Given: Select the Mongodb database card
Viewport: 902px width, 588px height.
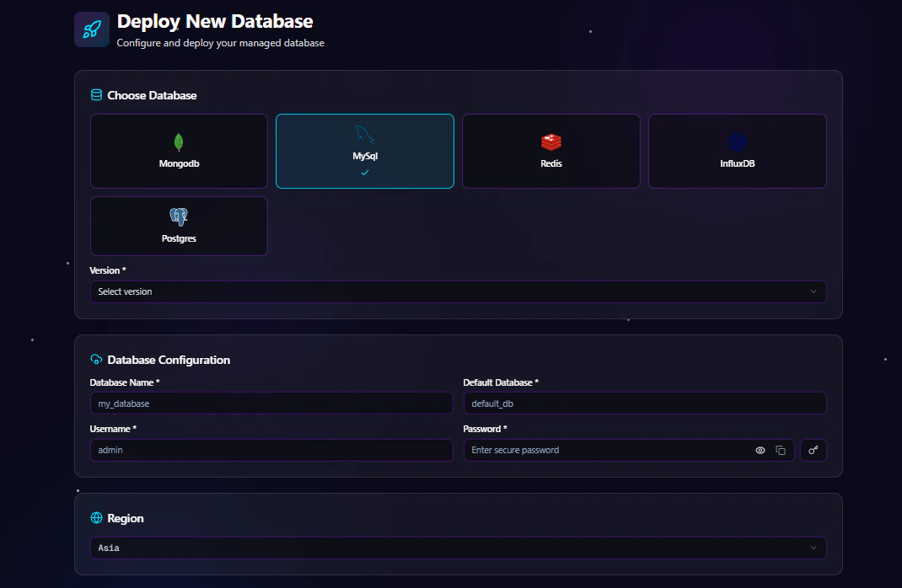Looking at the screenshot, I should click(179, 151).
